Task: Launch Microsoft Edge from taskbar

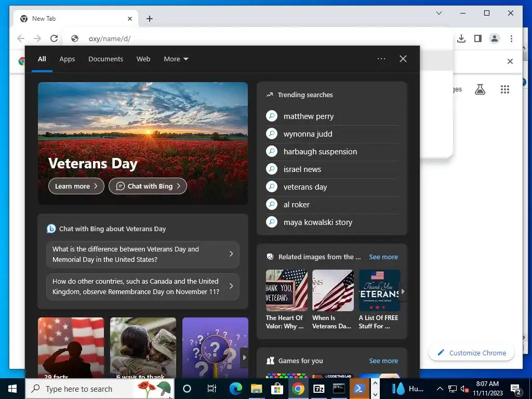Action: (235, 389)
